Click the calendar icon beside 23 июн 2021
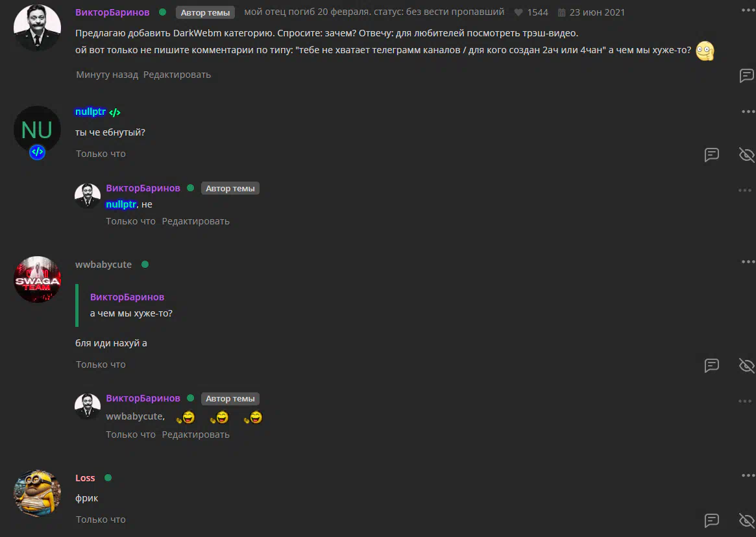The width and height of the screenshot is (756, 537). coord(562,12)
